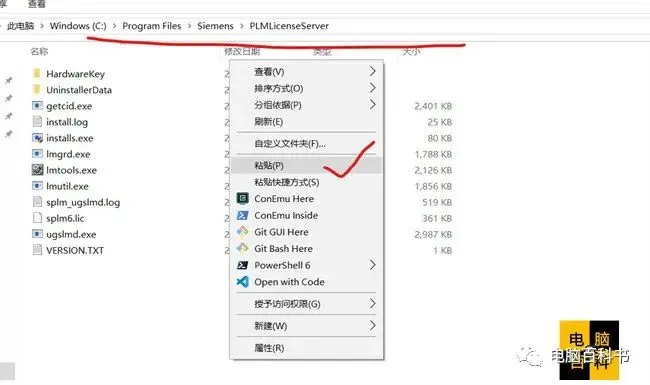
Task: Expand the 新建(W) submenu arrow
Action: pos(372,325)
